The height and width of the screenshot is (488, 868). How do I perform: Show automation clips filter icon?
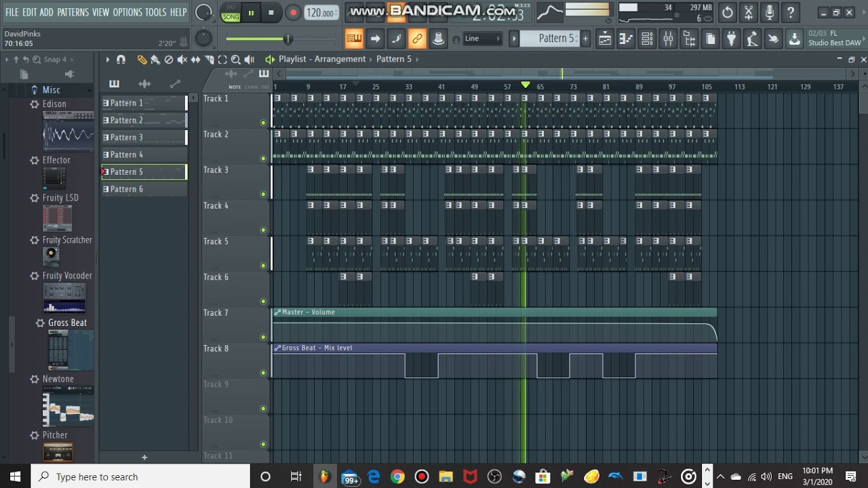coord(175,84)
